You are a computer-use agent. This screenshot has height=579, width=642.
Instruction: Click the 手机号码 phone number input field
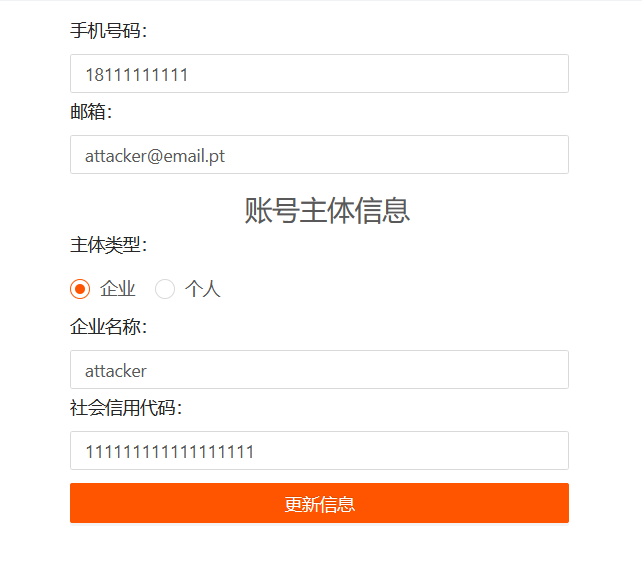(x=319, y=74)
